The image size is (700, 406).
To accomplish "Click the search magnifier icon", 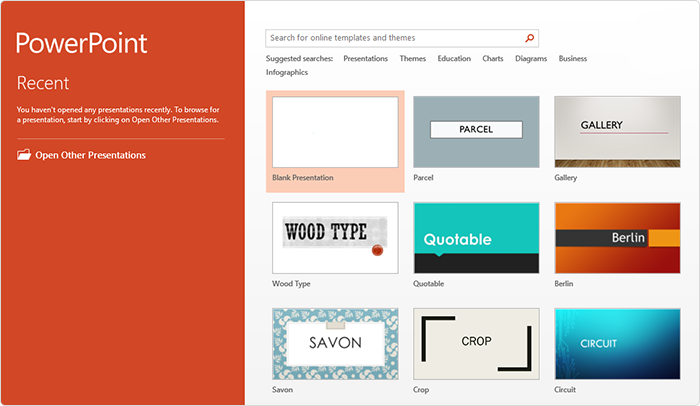I will pos(529,38).
